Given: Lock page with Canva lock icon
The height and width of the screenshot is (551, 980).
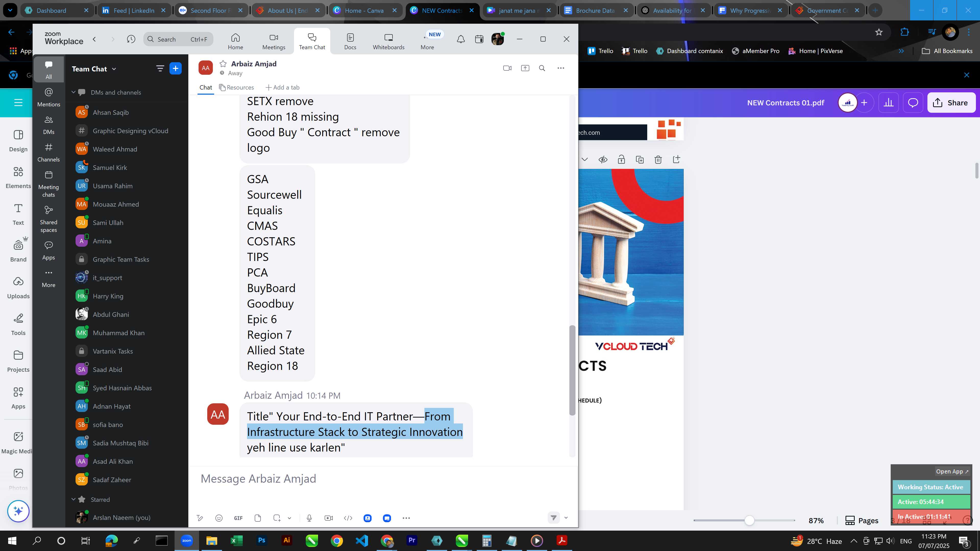Looking at the screenshot, I should click(621, 160).
